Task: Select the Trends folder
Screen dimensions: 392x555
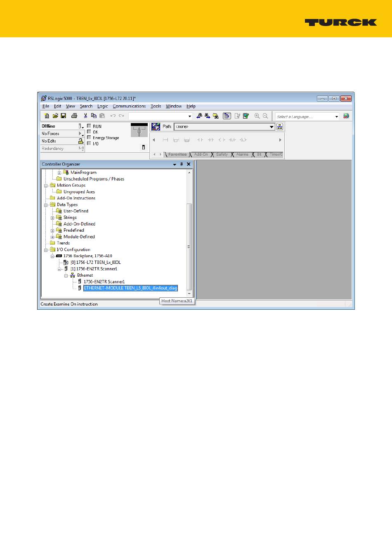Action: tap(63, 243)
